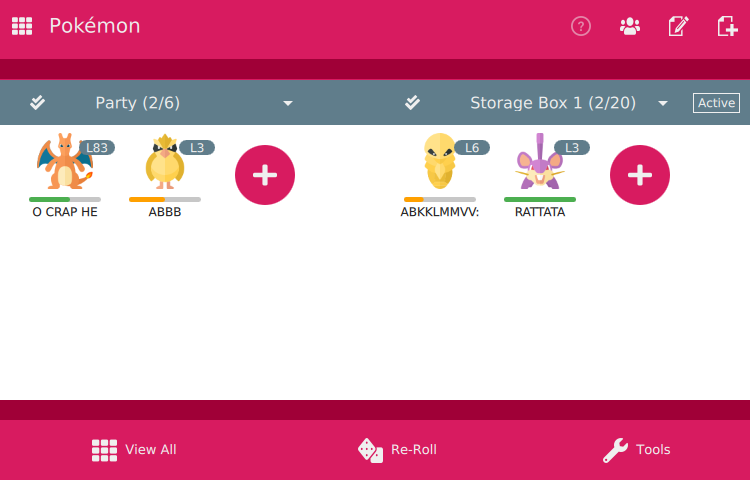
Task: Click the ABBB orange health bar
Action: click(165, 199)
